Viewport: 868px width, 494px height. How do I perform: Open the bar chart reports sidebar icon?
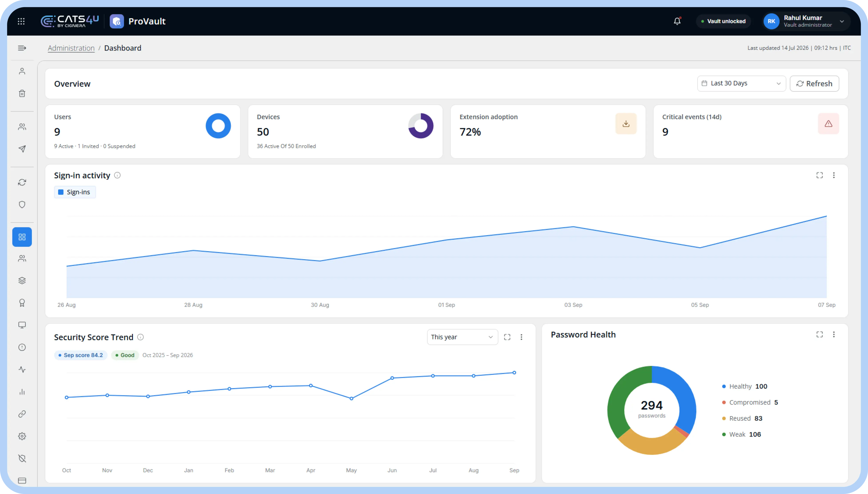pos(22,392)
